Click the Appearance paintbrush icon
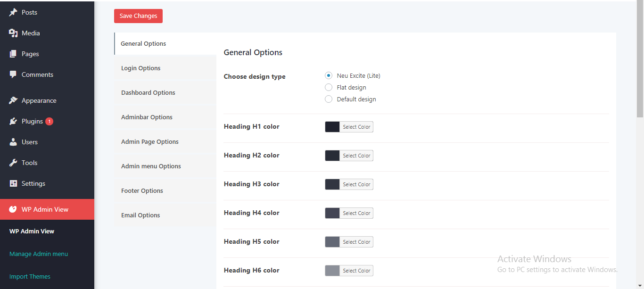The image size is (644, 289). pos(13,100)
